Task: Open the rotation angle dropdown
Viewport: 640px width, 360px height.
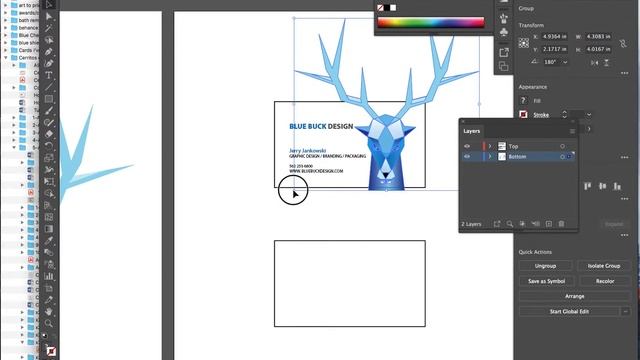Action: tap(565, 62)
